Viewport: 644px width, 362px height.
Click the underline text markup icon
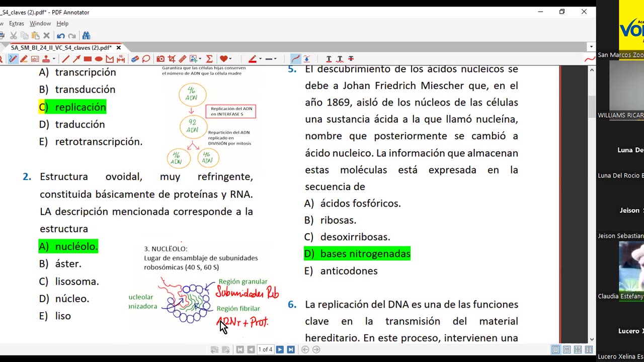[329, 59]
